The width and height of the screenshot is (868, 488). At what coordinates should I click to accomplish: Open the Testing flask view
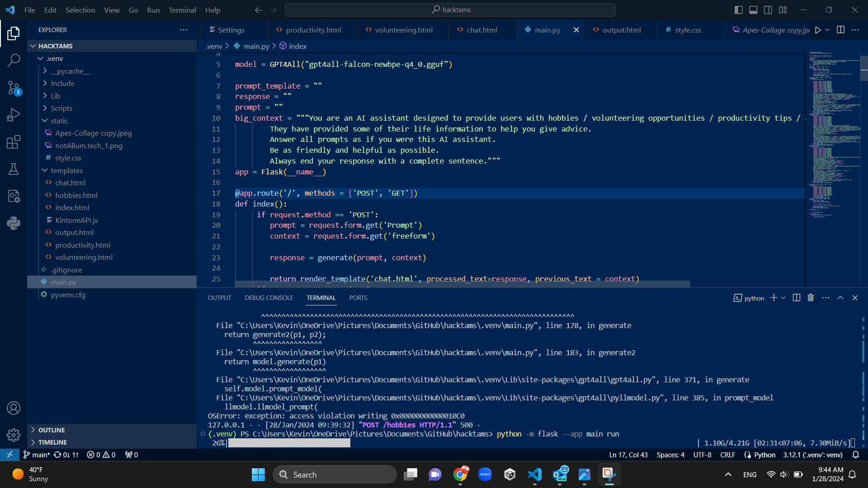(14, 169)
